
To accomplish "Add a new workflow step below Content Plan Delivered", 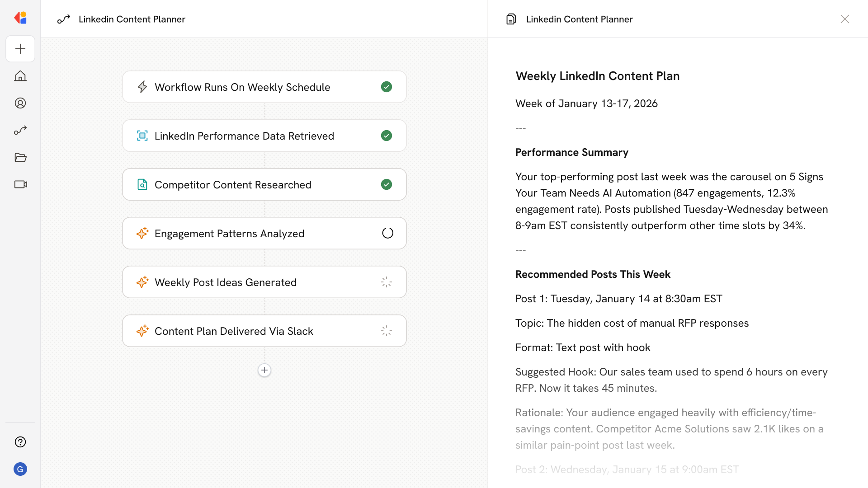I will click(264, 370).
